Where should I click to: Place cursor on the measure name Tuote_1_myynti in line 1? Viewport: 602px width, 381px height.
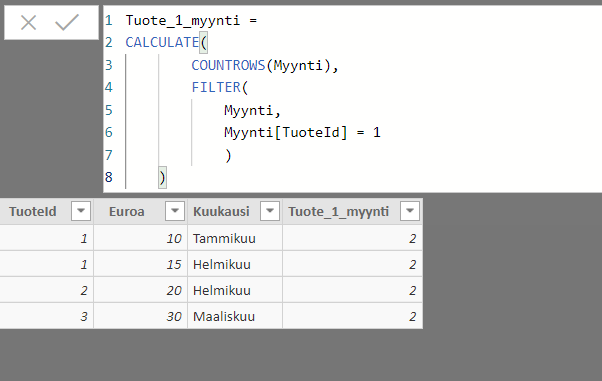point(183,20)
